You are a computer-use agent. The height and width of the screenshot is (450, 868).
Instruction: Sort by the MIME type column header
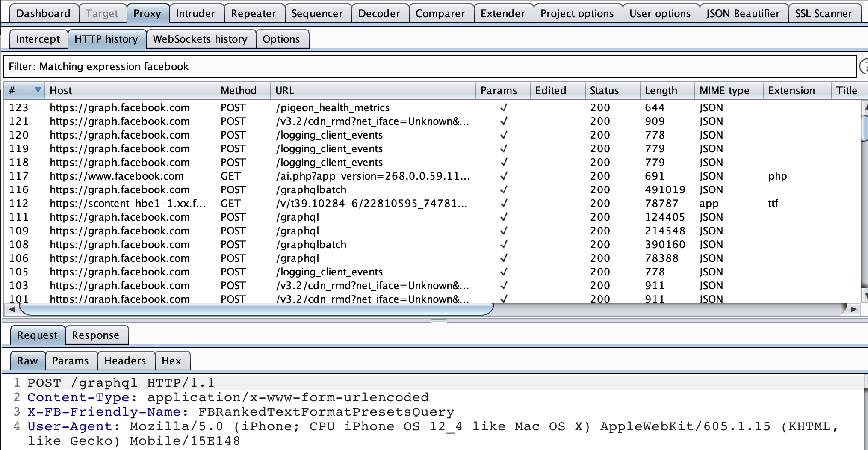(729, 90)
